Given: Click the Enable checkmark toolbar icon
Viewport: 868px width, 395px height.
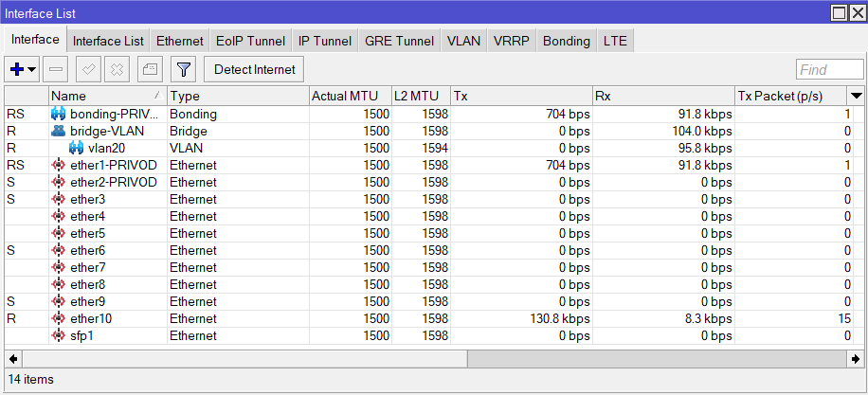Looking at the screenshot, I should [x=89, y=69].
